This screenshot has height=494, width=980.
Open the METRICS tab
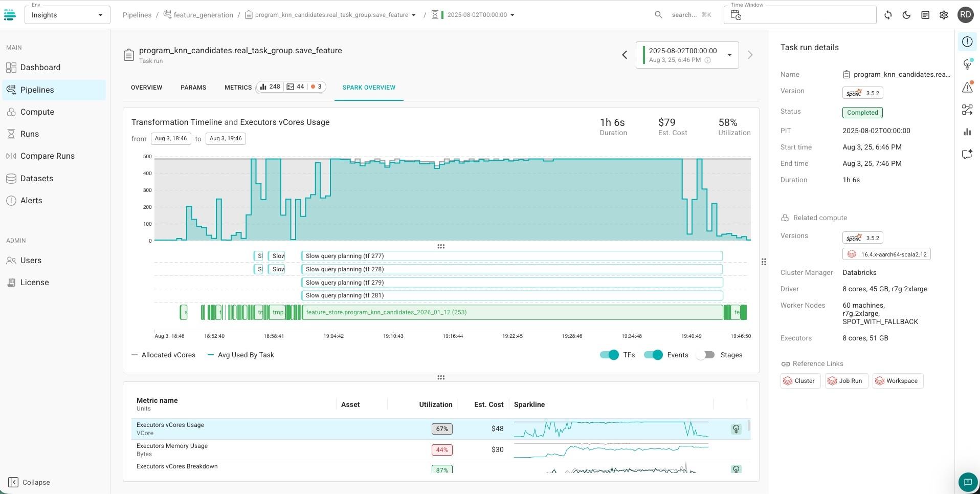click(238, 88)
